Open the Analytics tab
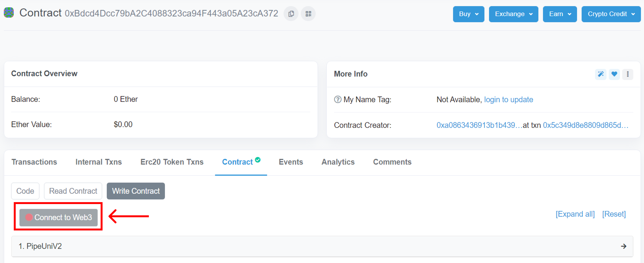Image resolution: width=644 pixels, height=263 pixels. [x=338, y=162]
